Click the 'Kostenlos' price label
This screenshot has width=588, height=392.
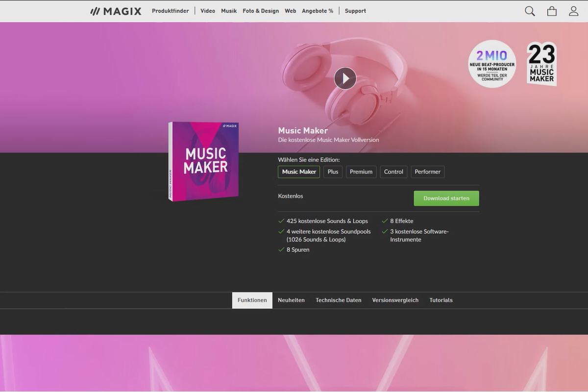click(291, 196)
